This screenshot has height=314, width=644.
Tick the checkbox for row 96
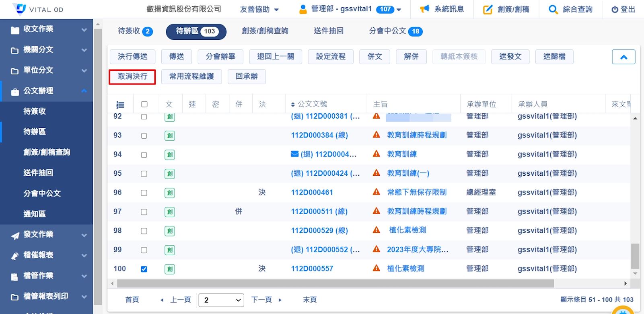[144, 193]
